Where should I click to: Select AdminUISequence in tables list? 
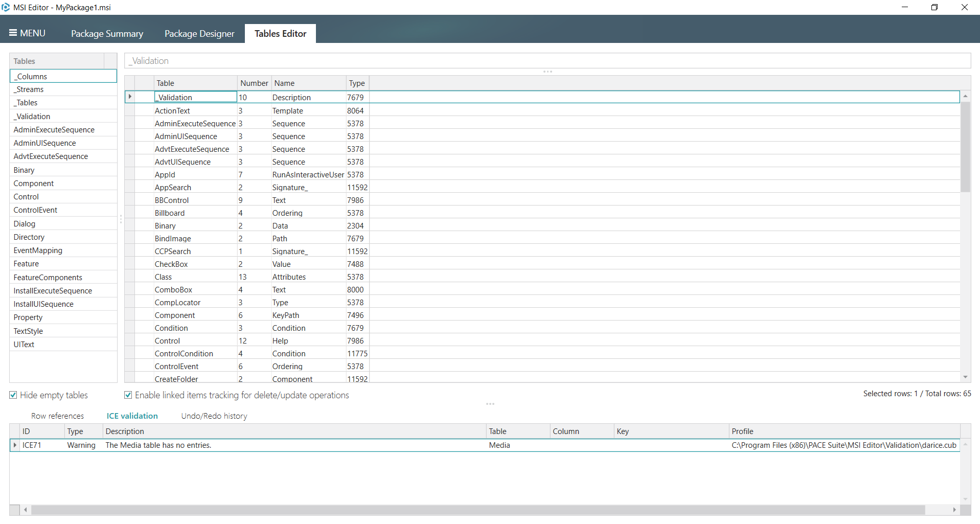pyautogui.click(x=63, y=143)
